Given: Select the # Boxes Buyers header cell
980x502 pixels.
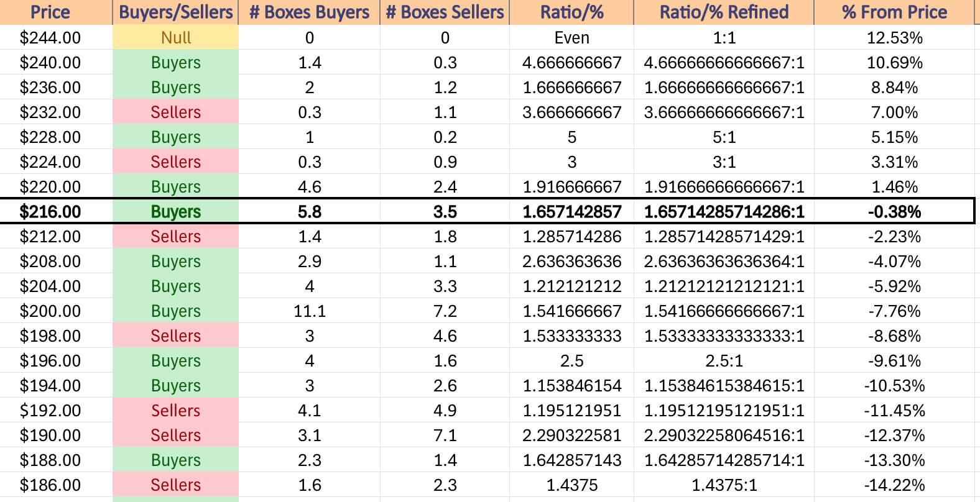Looking at the screenshot, I should (309, 12).
